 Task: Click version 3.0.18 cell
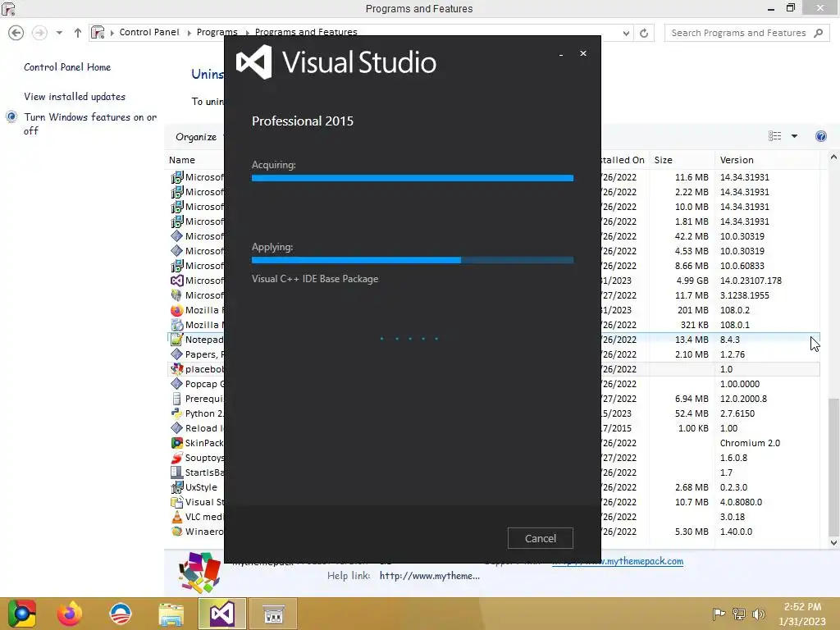733,517
